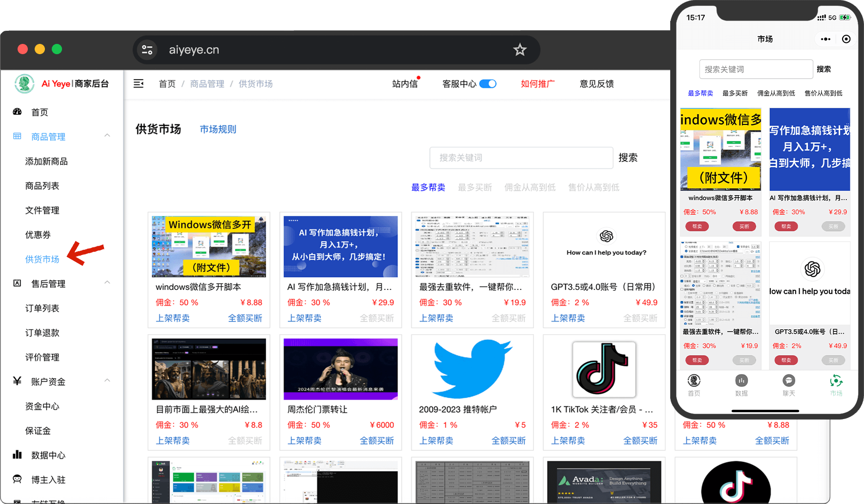This screenshot has height=504, width=864.
Task: Open 添加新商品 in the sidebar
Action: pos(46,161)
